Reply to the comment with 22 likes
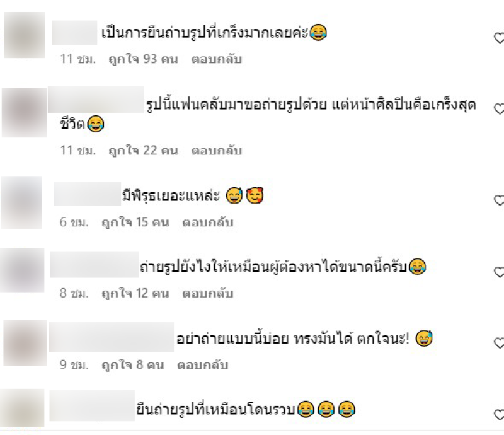Image resolution: width=504 pixels, height=435 pixels. [216, 151]
